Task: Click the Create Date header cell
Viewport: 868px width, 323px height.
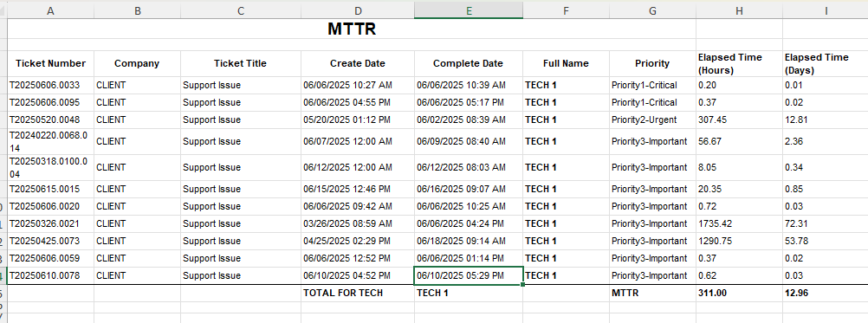Action: (x=358, y=63)
